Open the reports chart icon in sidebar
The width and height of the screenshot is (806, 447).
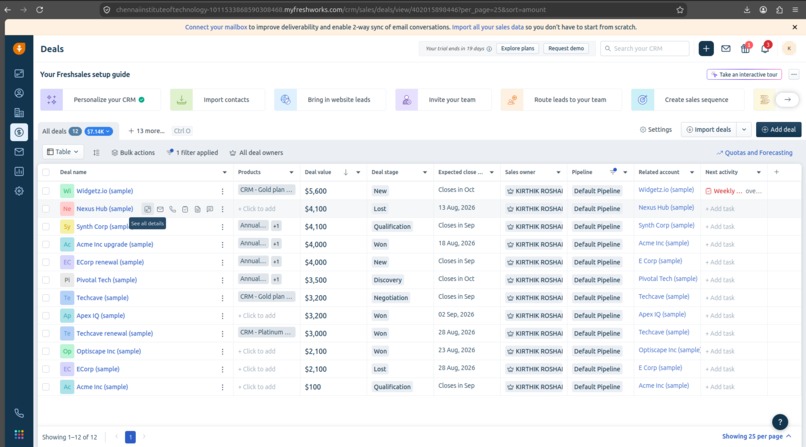[19, 171]
